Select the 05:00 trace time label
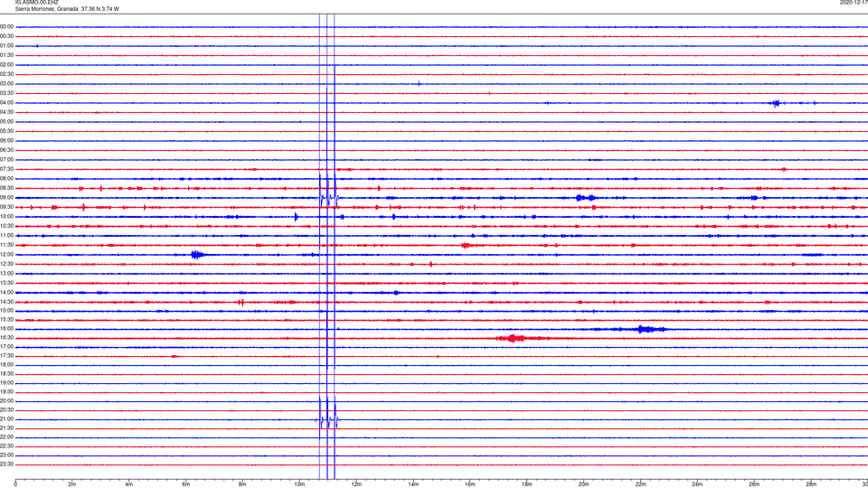 6,122
